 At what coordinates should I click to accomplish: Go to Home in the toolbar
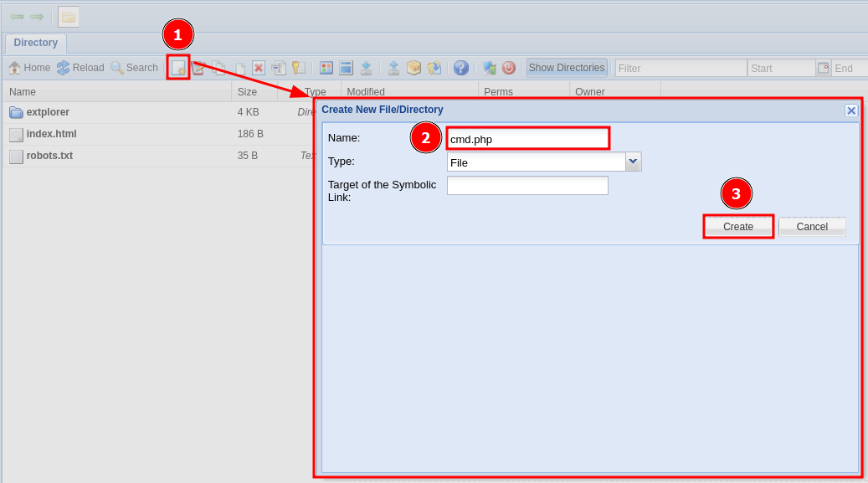(29, 68)
